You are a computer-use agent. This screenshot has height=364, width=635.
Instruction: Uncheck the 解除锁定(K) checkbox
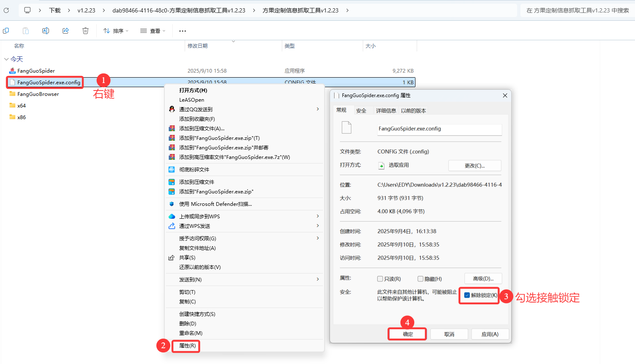[467, 295]
